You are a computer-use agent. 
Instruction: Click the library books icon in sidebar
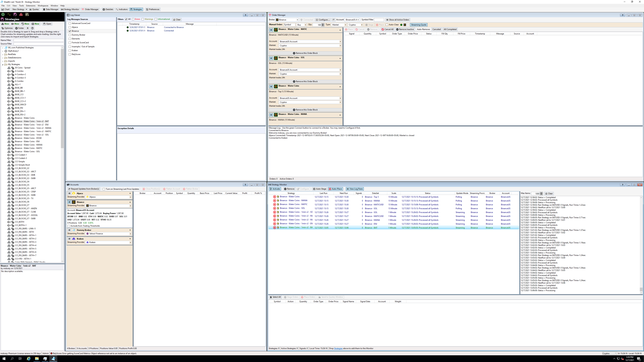[27, 14]
